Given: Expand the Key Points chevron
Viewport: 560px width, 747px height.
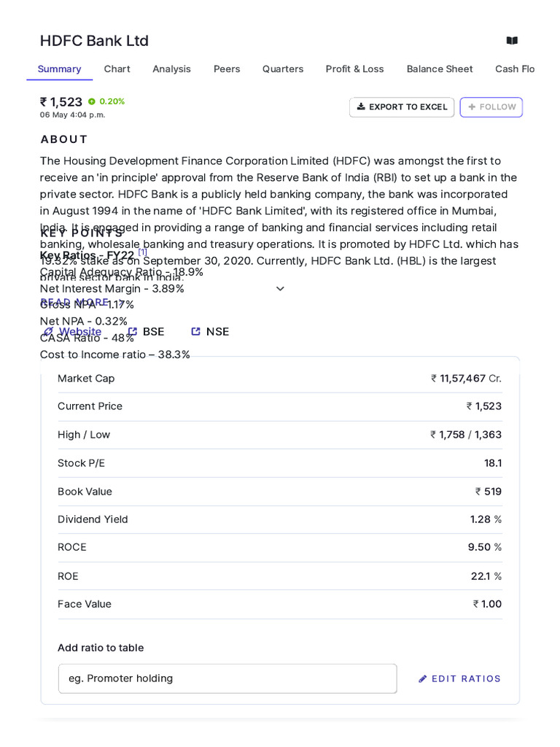Looking at the screenshot, I should click(x=280, y=289).
